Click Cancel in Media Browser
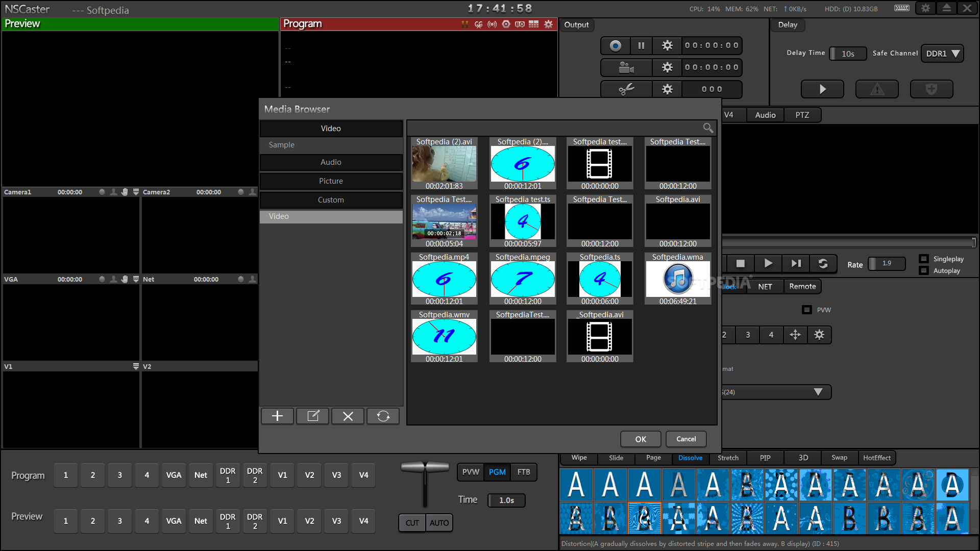Screen dimensions: 980x551 pos(686,439)
